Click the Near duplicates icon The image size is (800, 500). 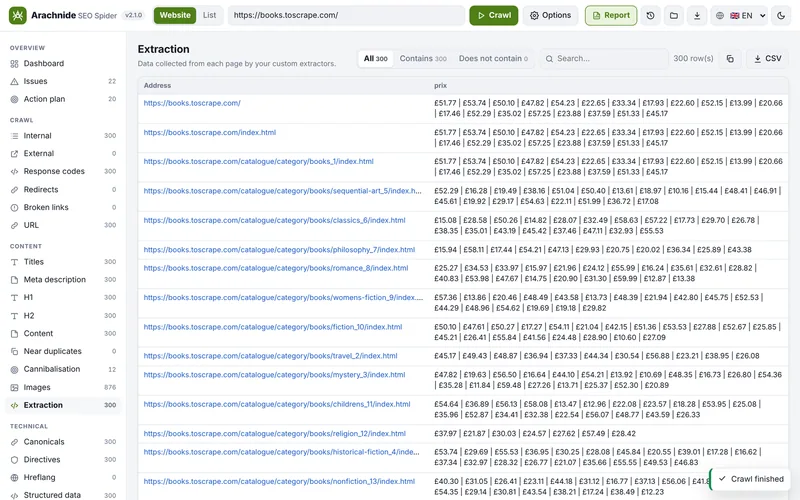(x=14, y=352)
